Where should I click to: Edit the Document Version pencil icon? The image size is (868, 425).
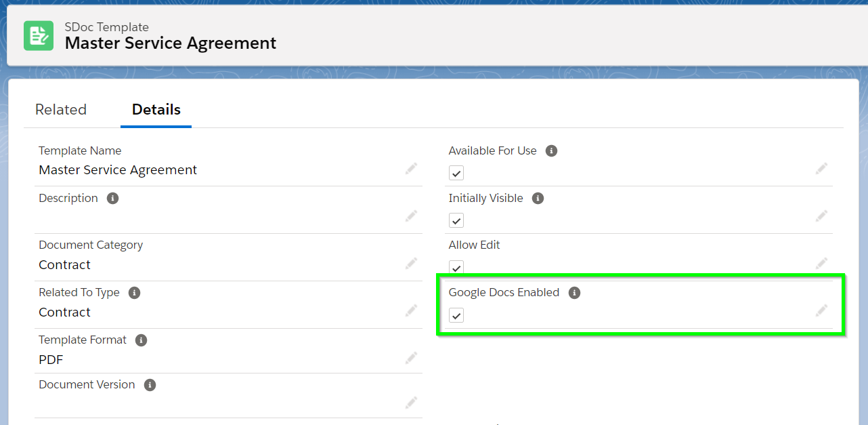(411, 403)
